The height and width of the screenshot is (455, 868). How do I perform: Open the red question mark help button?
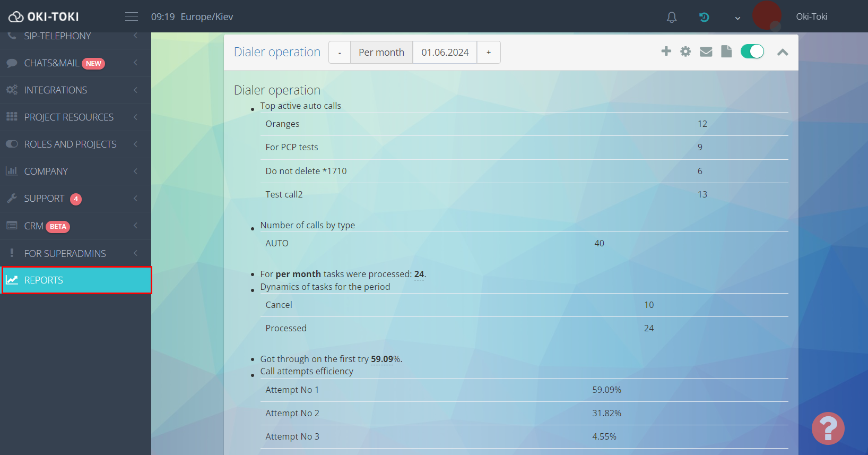point(828,428)
